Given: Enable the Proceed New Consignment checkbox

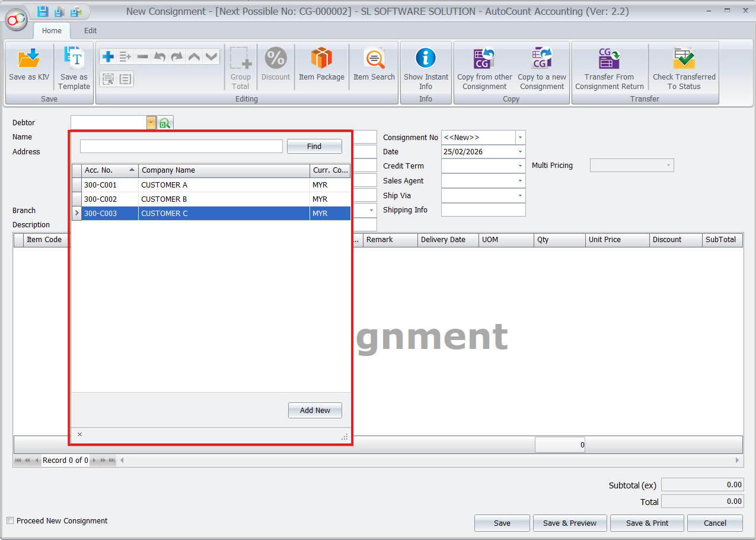Looking at the screenshot, I should click(x=9, y=520).
